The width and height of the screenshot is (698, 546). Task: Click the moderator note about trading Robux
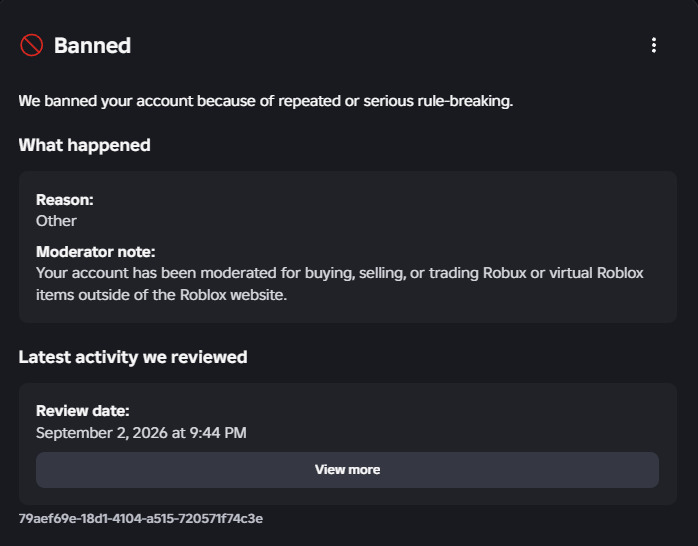click(340, 283)
